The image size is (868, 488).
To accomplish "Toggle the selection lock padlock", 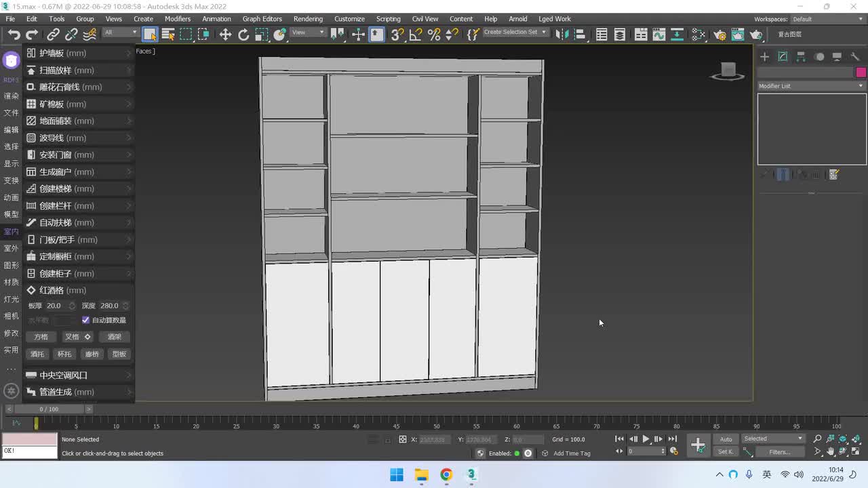I will pyautogui.click(x=388, y=439).
